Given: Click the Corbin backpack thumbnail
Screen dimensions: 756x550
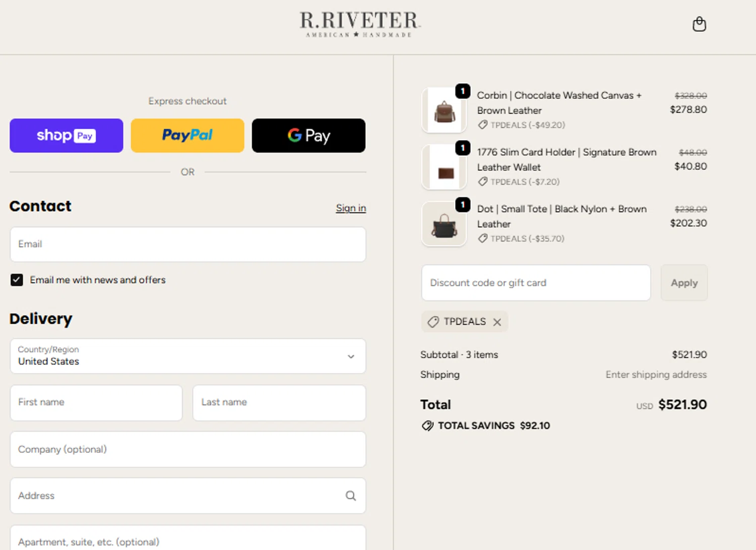Looking at the screenshot, I should [x=444, y=110].
